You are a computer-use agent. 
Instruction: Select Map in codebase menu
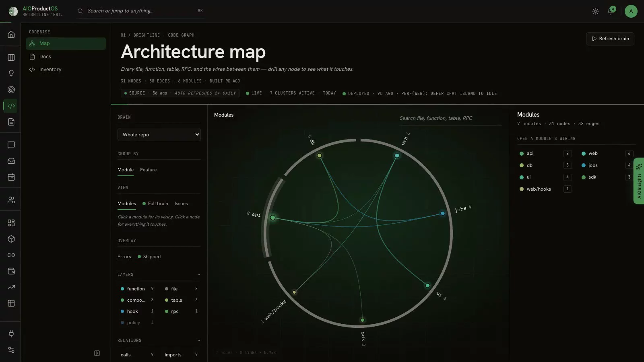(x=66, y=43)
